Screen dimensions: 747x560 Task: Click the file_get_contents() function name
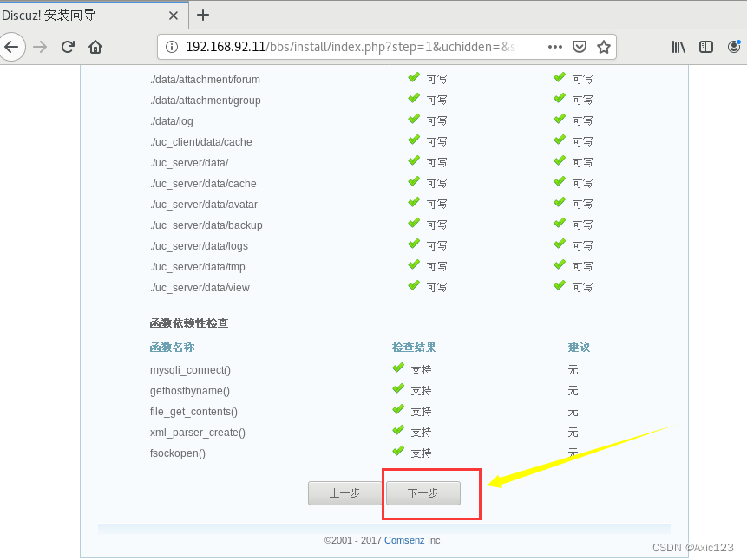click(193, 412)
